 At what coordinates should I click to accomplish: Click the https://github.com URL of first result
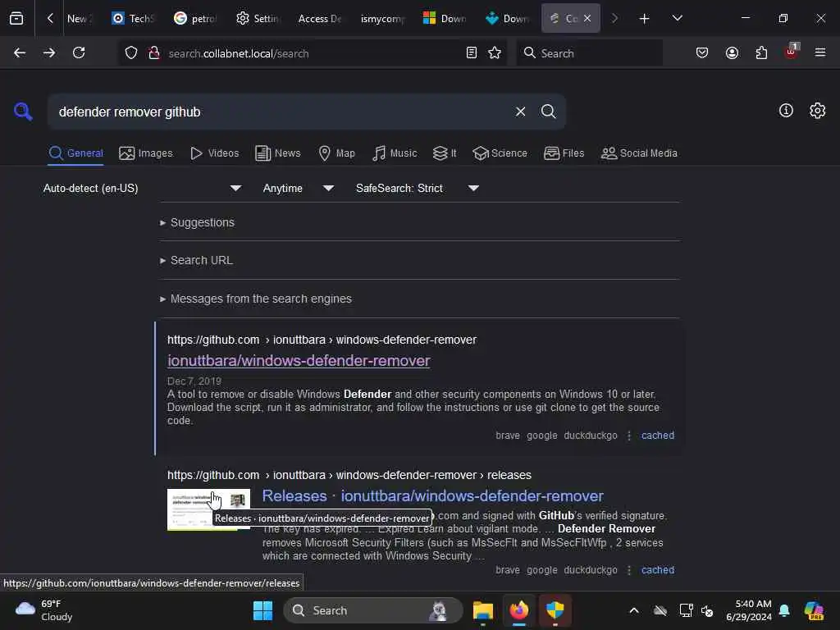[x=213, y=340]
